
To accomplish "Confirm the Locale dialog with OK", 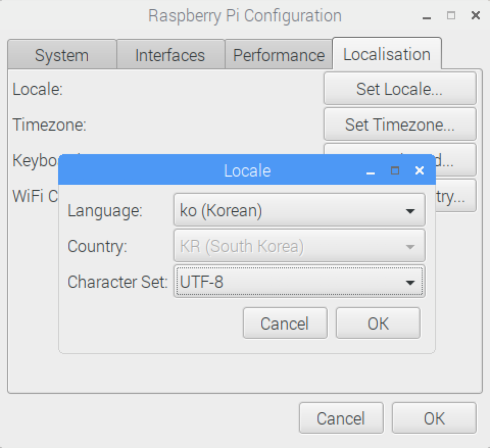I will [x=378, y=323].
